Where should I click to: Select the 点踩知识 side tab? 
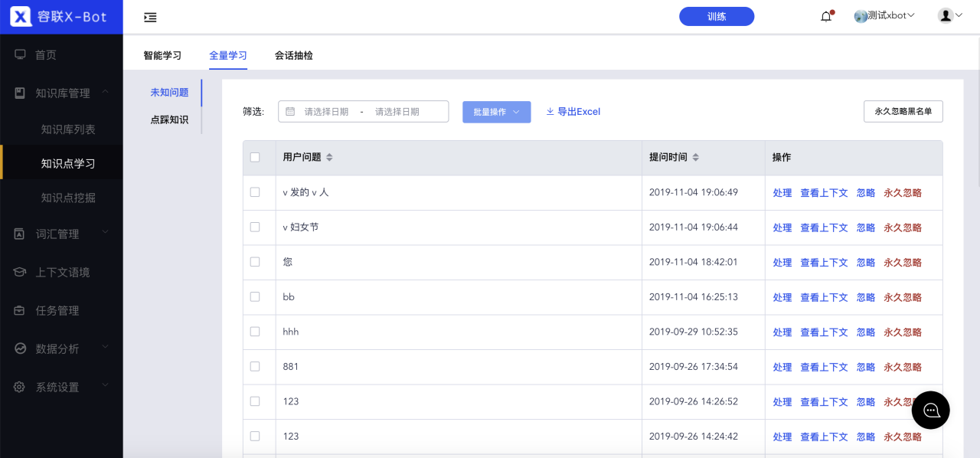point(169,120)
